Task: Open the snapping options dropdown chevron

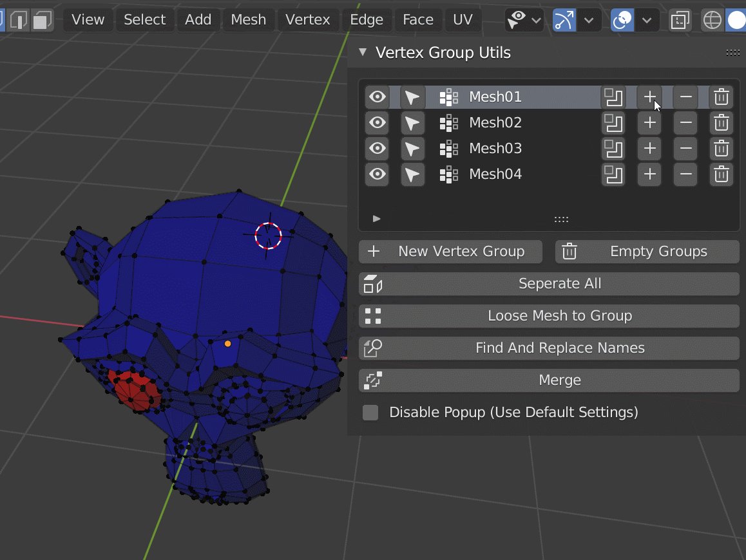Action: pos(588,20)
